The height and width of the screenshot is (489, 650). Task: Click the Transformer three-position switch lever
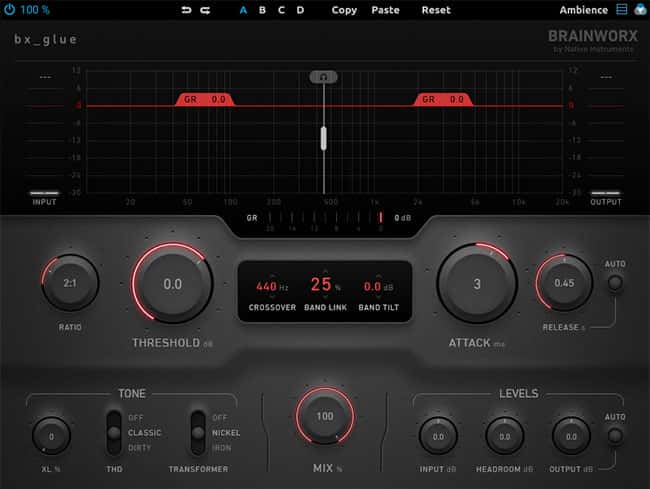tap(198, 433)
